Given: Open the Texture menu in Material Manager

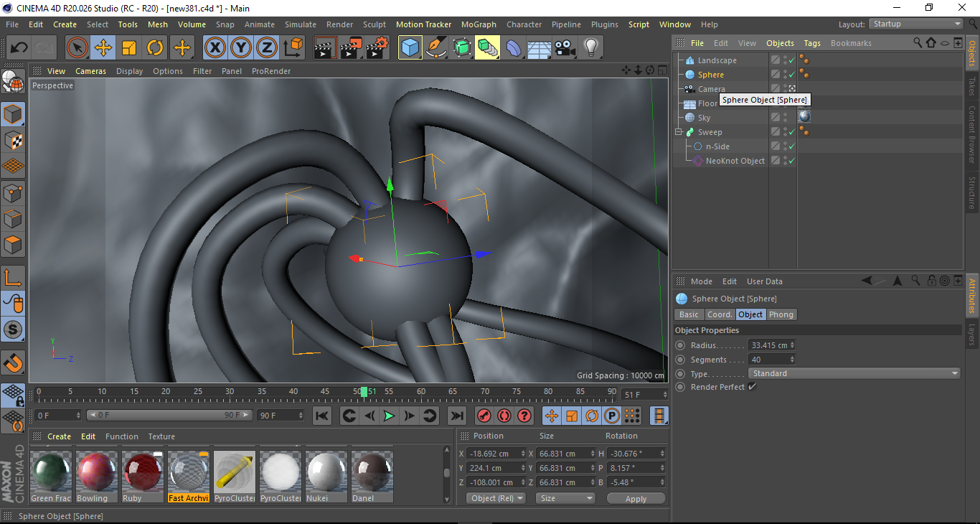Looking at the screenshot, I should (161, 436).
